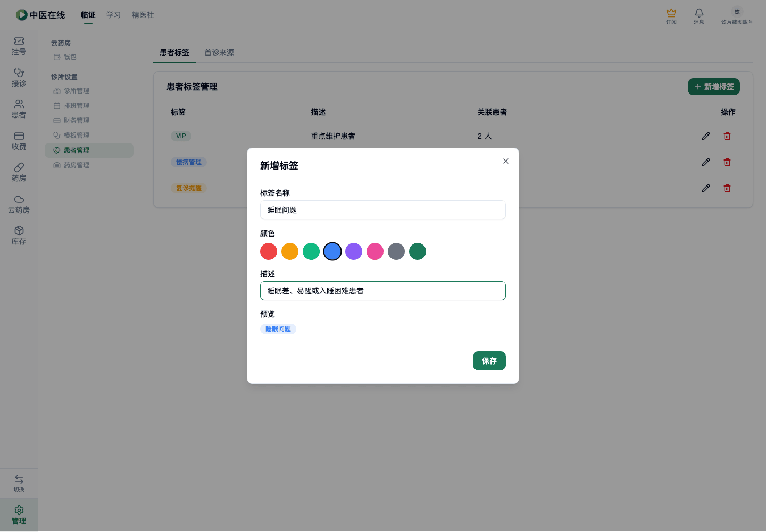Switch to the 临证 top tab

tap(88, 15)
